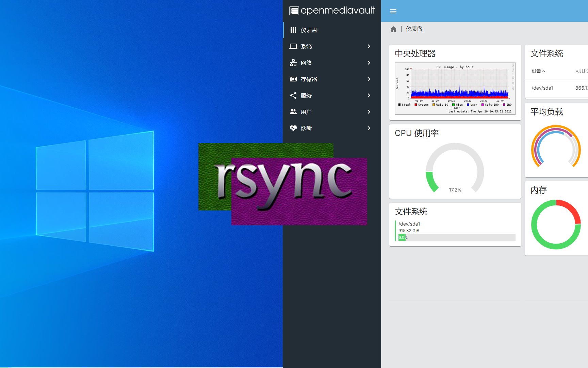Image resolution: width=588 pixels, height=368 pixels.
Task: Click the 平均负载 card title
Action: point(547,112)
